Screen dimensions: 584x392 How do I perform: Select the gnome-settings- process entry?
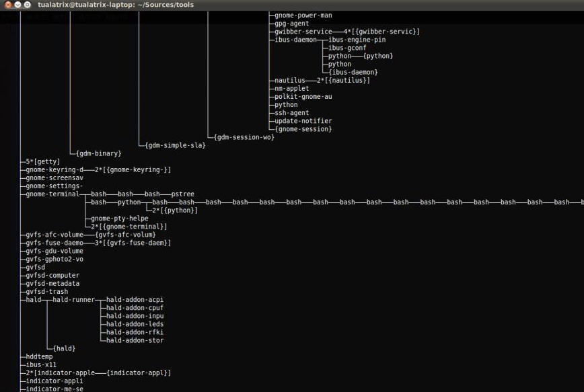click(x=54, y=186)
